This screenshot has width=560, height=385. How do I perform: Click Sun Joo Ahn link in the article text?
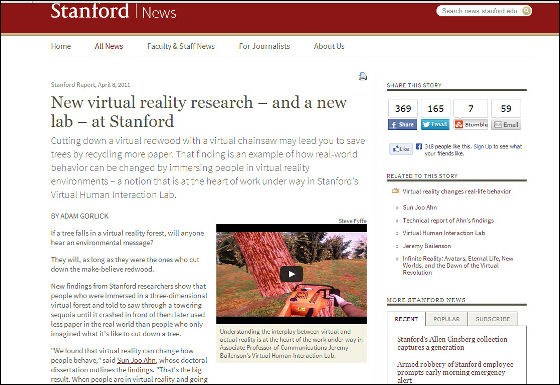point(137,360)
